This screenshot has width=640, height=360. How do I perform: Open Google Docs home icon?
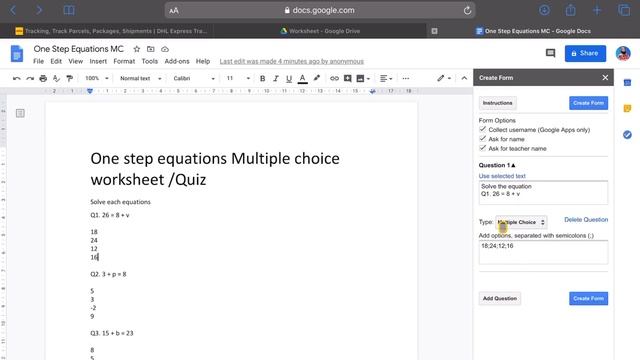click(x=17, y=53)
